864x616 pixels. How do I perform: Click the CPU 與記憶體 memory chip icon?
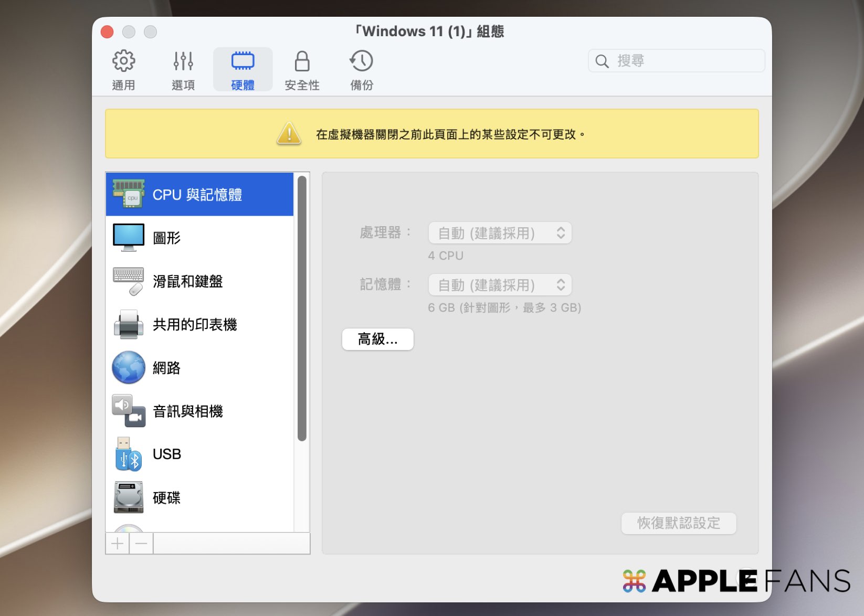coord(129,194)
